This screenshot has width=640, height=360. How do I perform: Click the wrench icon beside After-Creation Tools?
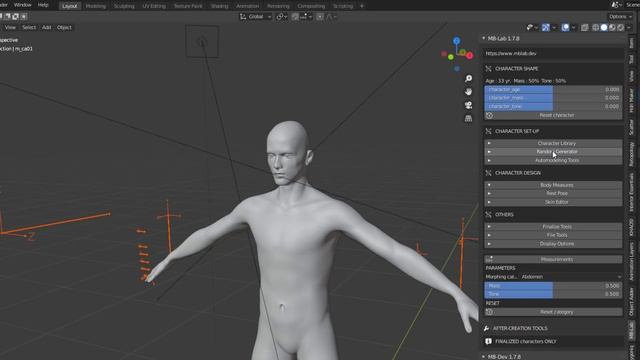point(486,328)
